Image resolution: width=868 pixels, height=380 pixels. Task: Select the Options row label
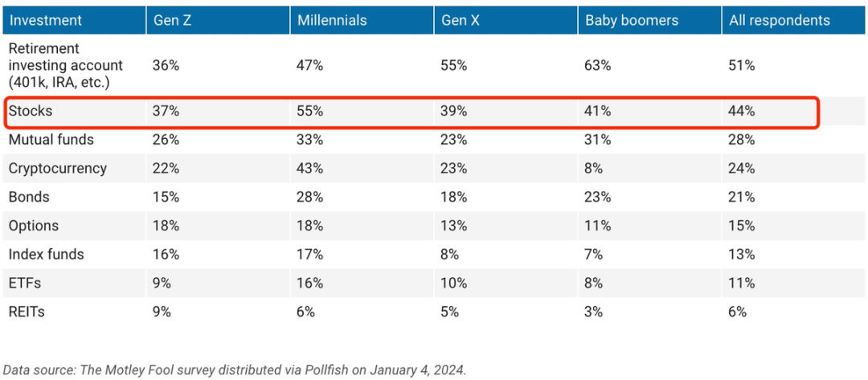coord(34,226)
